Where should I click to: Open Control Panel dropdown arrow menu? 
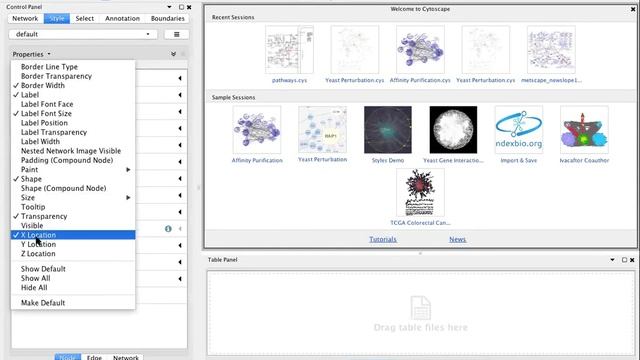169,7
